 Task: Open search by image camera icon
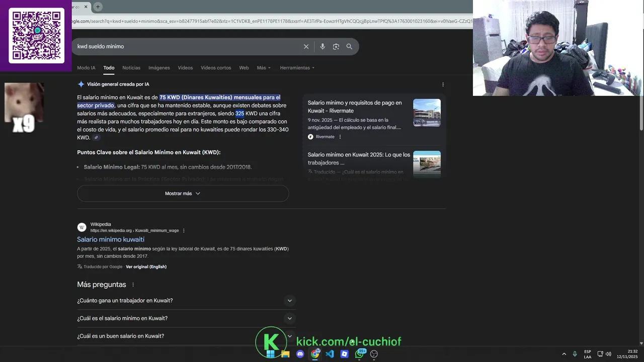pos(336,46)
